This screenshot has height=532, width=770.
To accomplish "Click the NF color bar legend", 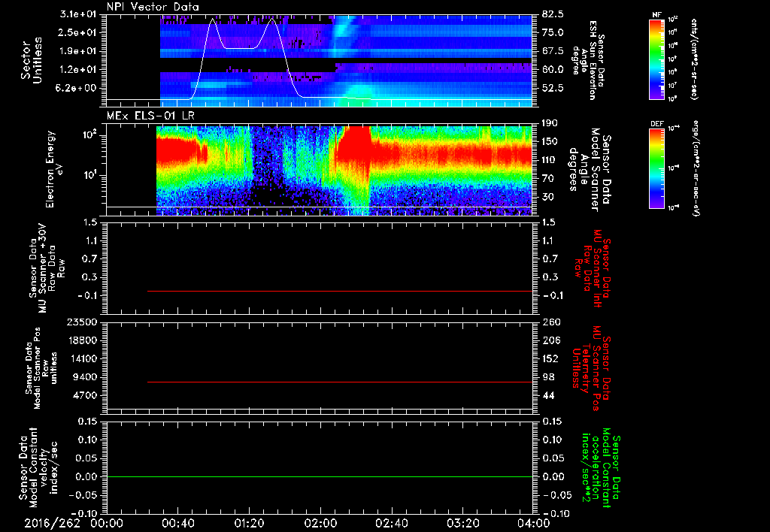I will pos(657,59).
